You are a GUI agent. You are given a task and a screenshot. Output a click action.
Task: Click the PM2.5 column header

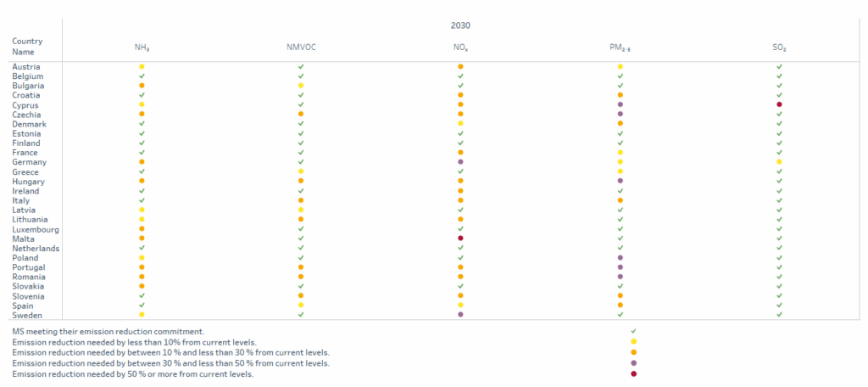620,48
